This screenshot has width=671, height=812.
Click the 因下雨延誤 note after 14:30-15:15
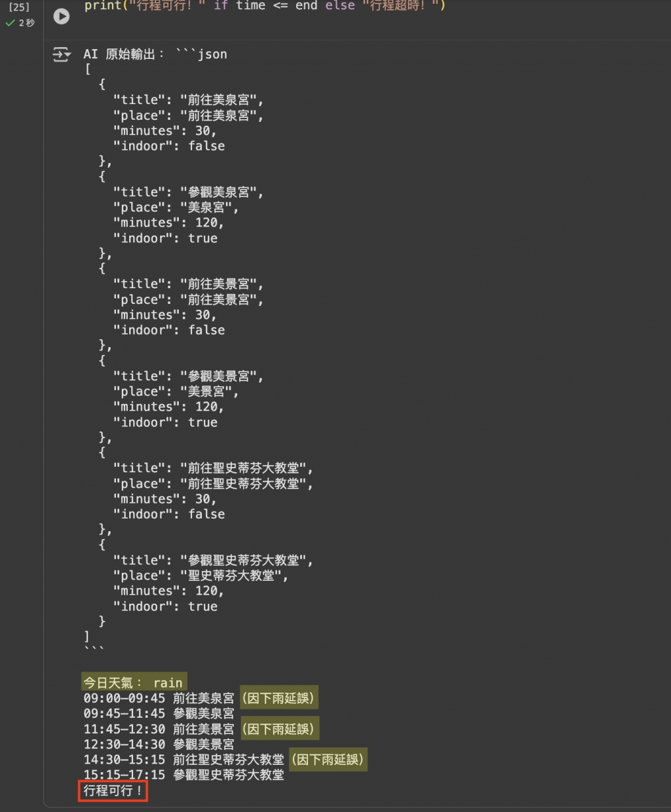pos(328,760)
